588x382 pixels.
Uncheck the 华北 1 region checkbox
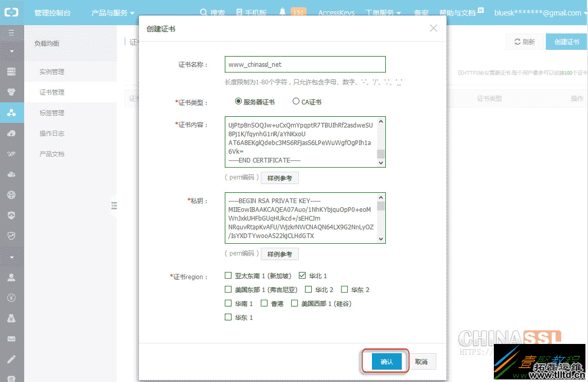(302, 276)
